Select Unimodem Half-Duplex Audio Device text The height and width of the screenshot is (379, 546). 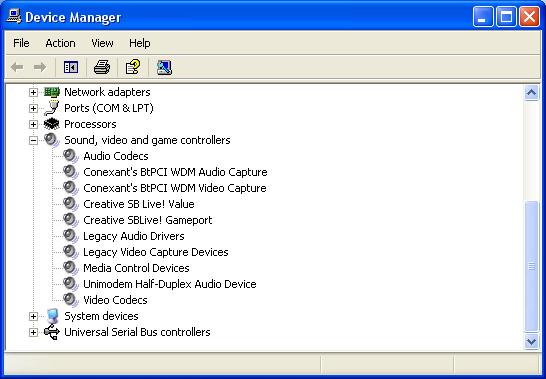pos(170,284)
